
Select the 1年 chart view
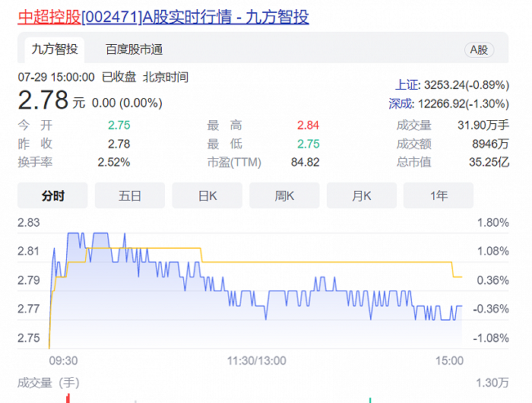[x=439, y=195]
